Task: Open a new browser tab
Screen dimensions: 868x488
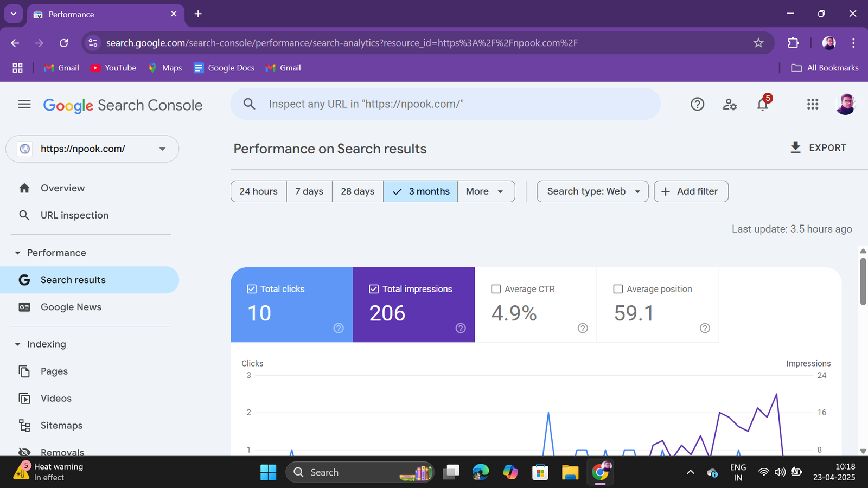Action: [x=198, y=14]
